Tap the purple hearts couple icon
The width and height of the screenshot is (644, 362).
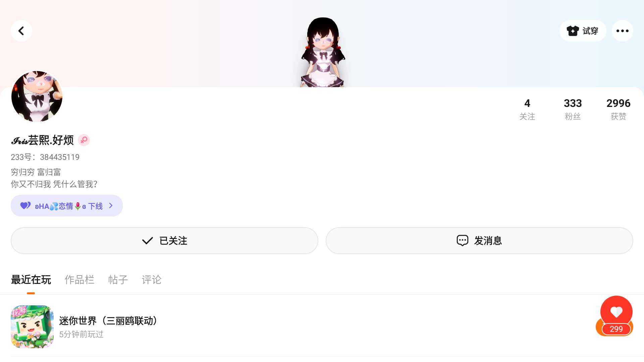(x=25, y=205)
